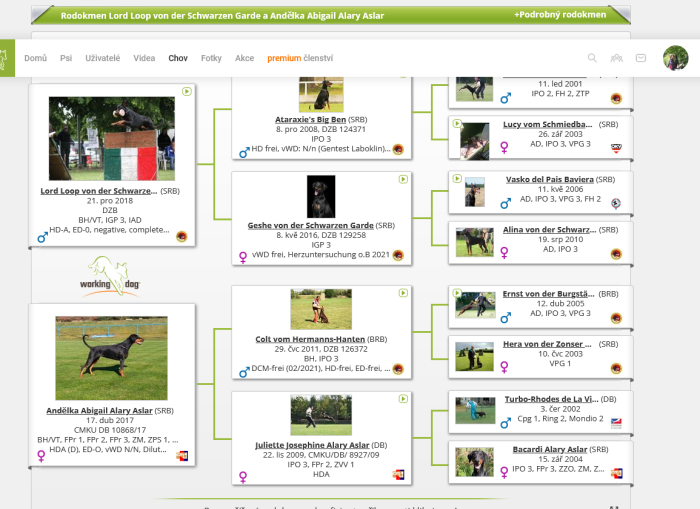
Task: Open Geshe von der Schwarzen Garde link
Action: 310,225
